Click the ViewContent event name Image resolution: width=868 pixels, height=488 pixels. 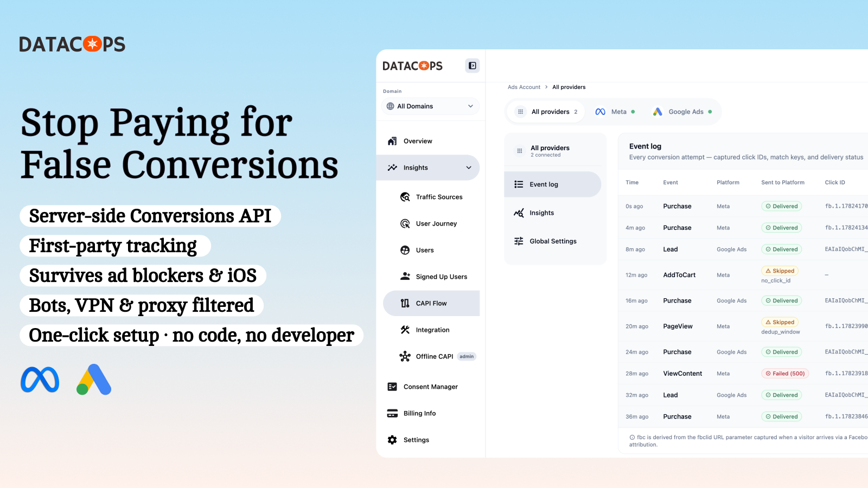click(682, 374)
